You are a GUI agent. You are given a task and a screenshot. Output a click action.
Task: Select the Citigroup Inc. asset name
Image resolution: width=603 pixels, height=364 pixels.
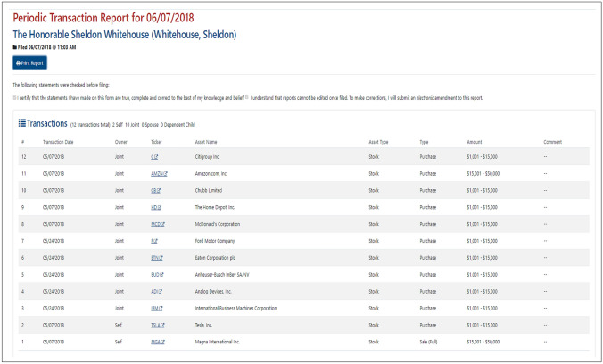[207, 157]
